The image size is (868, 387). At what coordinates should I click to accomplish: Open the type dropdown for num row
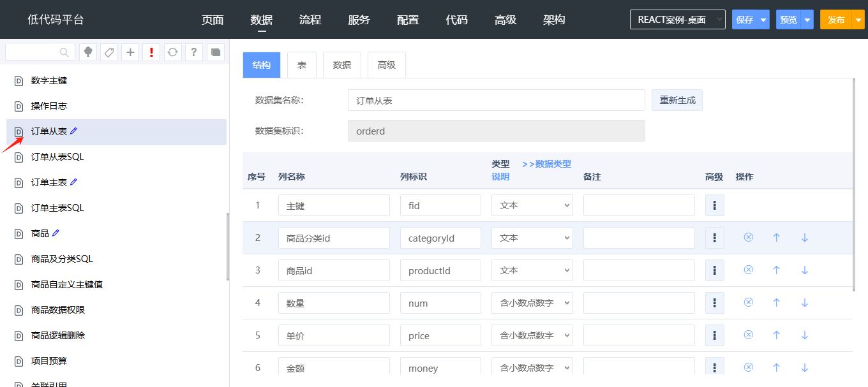(x=532, y=303)
